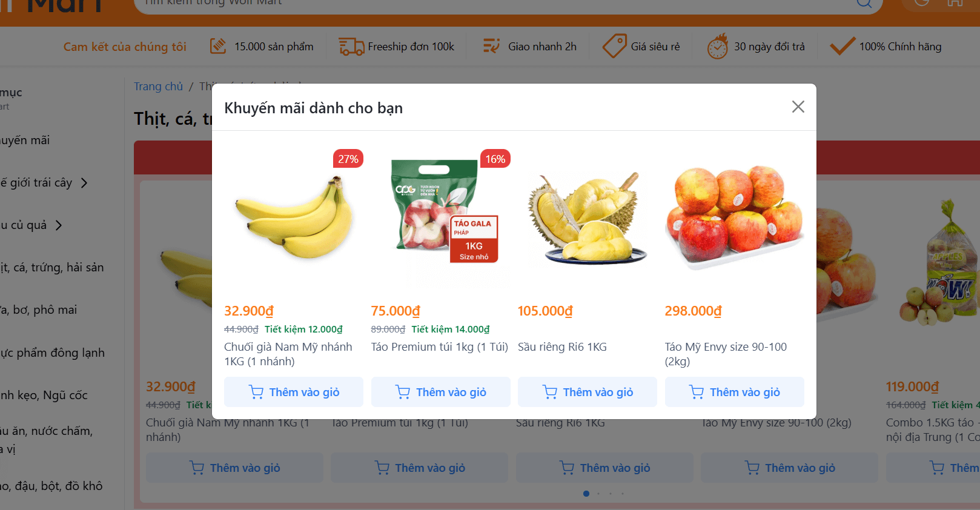980x510 pixels.
Task: Expand the Rau củ quả category chevron
Action: (59, 225)
